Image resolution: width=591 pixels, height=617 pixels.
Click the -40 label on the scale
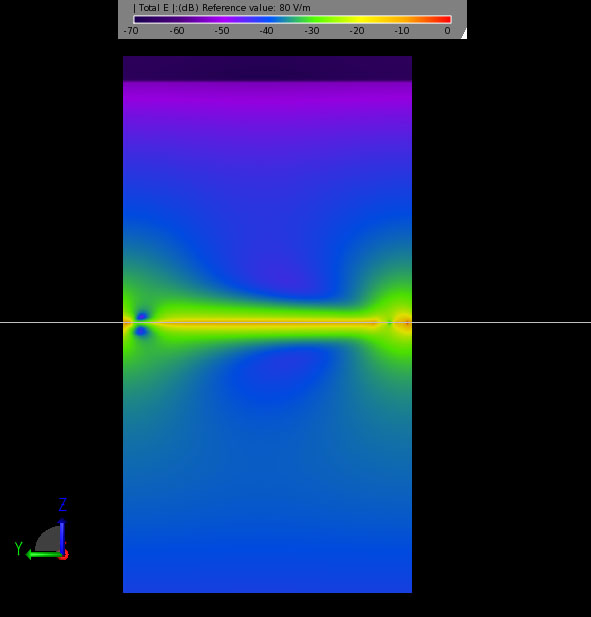click(266, 31)
